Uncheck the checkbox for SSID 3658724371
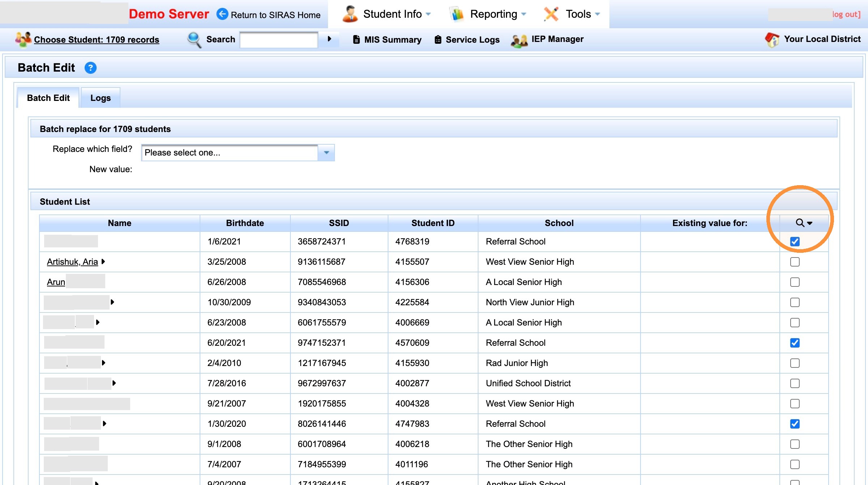This screenshot has width=868, height=485. [x=795, y=241]
